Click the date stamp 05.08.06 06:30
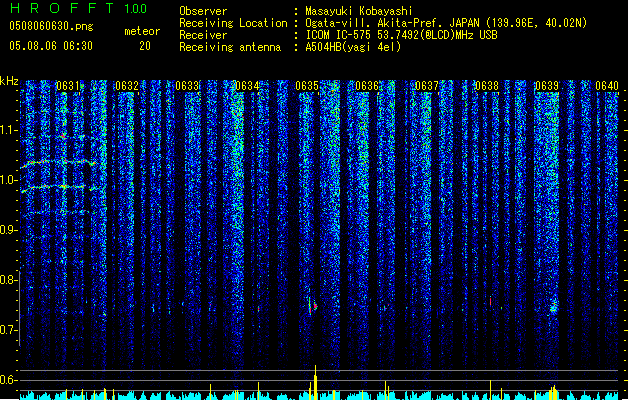629x400 pixels. coord(51,46)
